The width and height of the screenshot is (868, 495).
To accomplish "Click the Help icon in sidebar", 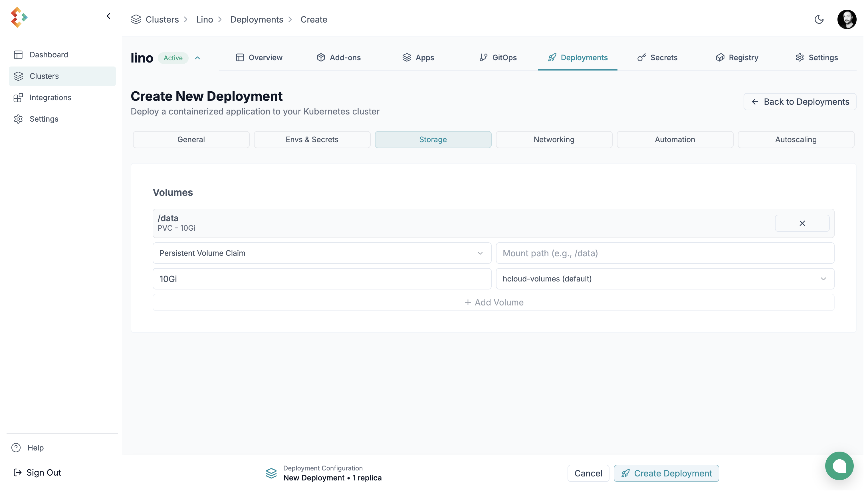I will click(16, 448).
